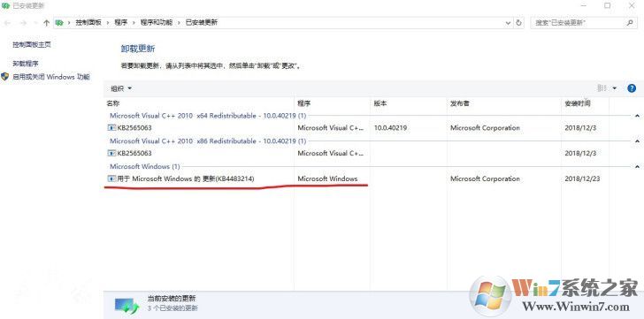Click Microsoft Windows (1) group header
The width and height of the screenshot is (644, 319).
144,166
